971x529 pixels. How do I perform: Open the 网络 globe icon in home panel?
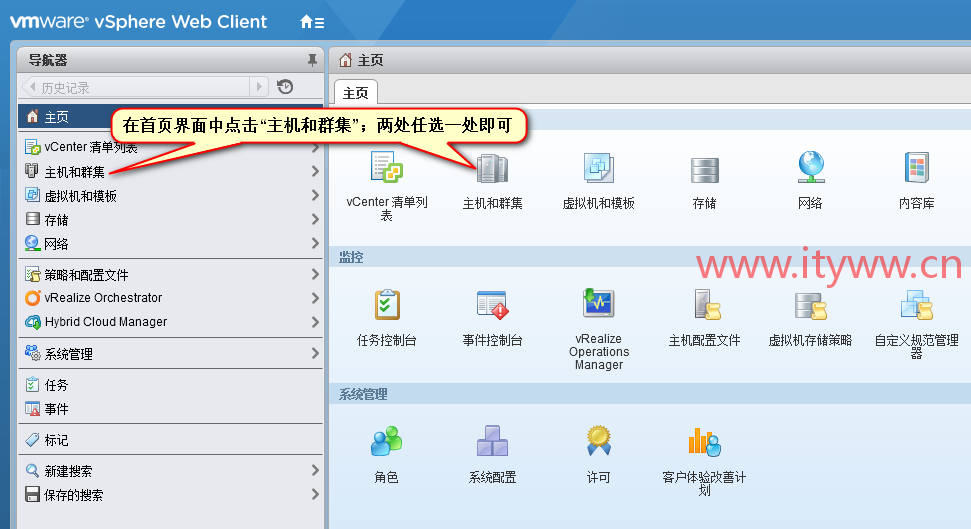(811, 167)
